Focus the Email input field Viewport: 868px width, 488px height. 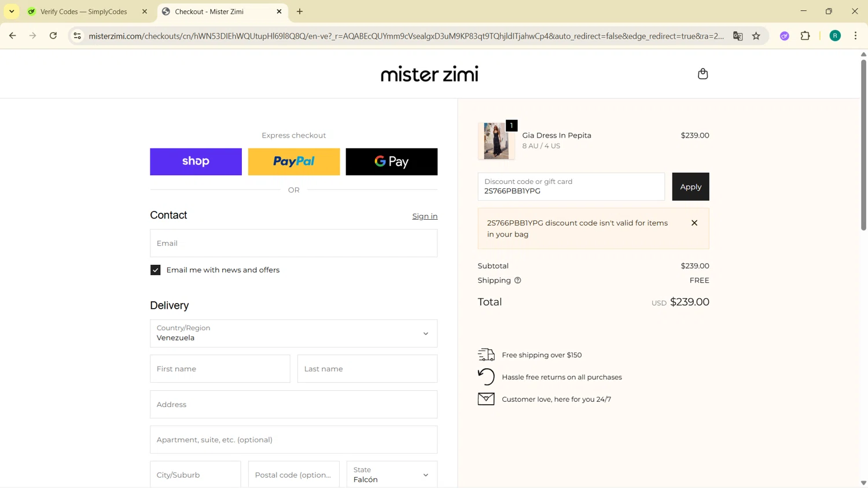tap(293, 243)
